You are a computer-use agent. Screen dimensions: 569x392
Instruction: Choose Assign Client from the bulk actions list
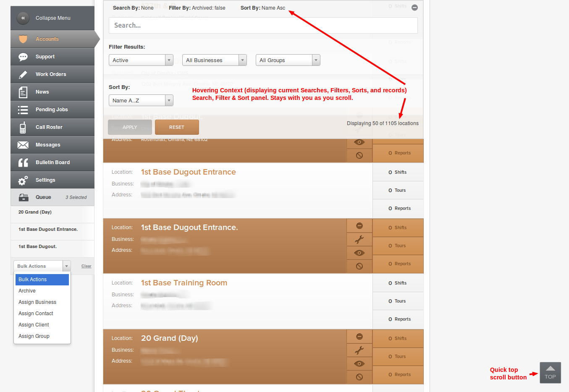click(42, 325)
